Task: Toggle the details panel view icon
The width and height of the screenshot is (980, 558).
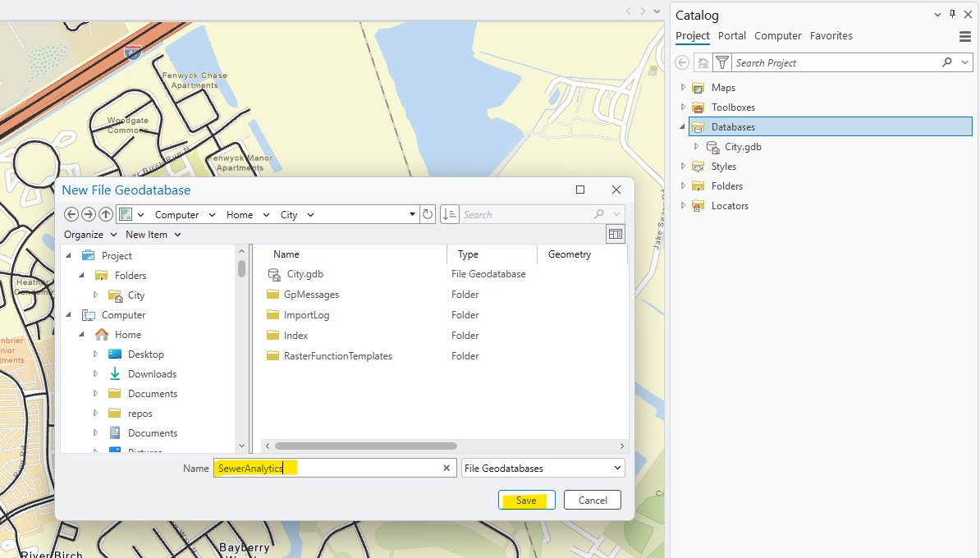Action: coord(615,235)
